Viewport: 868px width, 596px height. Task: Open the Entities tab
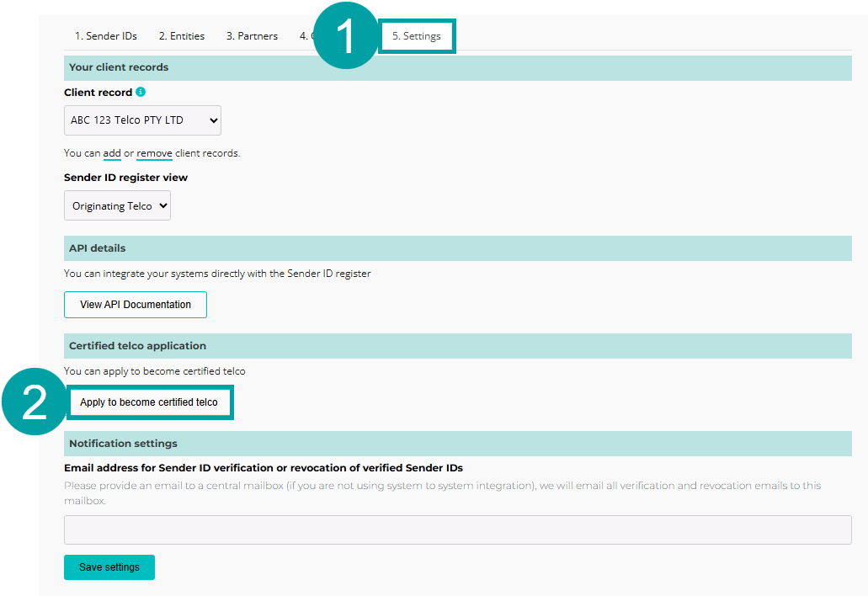(x=182, y=35)
